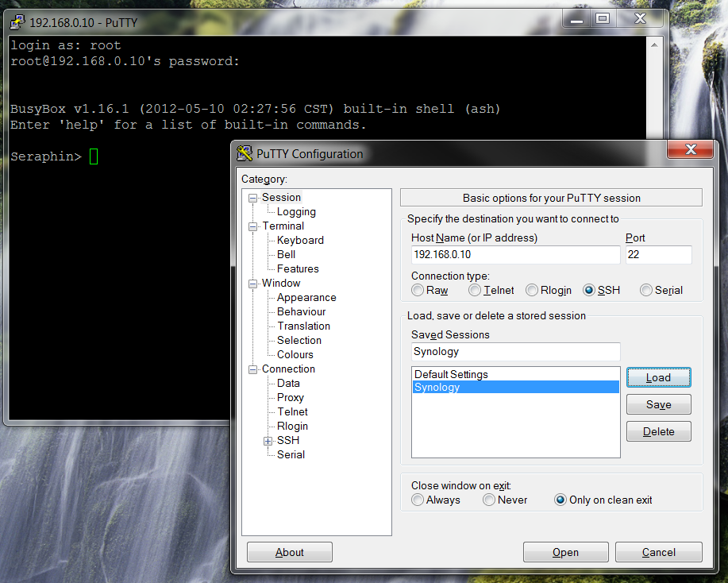Collapse the Terminal tree node

tap(253, 226)
